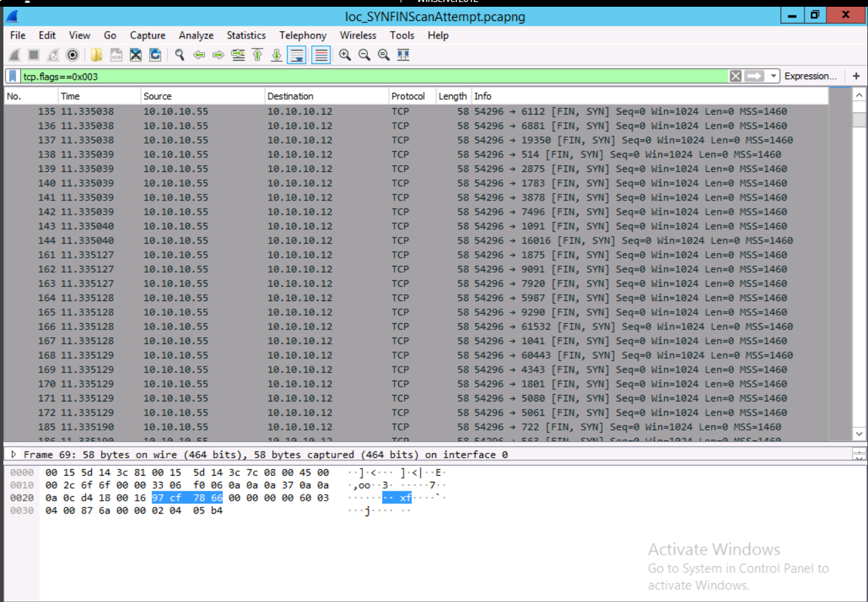Screen dimensions: 868x602
Task: Open the Capture menu
Action: click(x=148, y=35)
